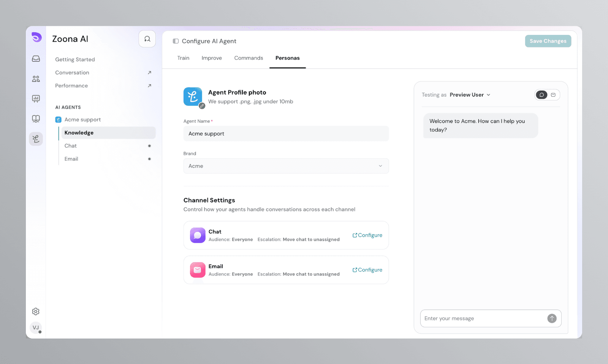
Task: Open the inbox icon in left rail
Action: (36, 59)
